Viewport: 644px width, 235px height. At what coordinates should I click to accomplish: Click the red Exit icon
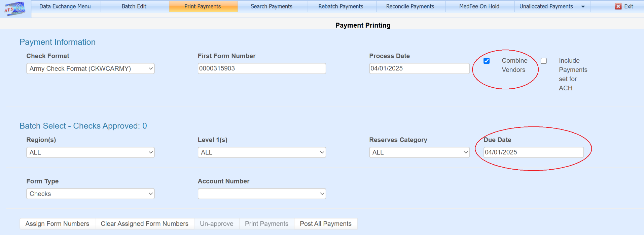pyautogui.click(x=618, y=6)
